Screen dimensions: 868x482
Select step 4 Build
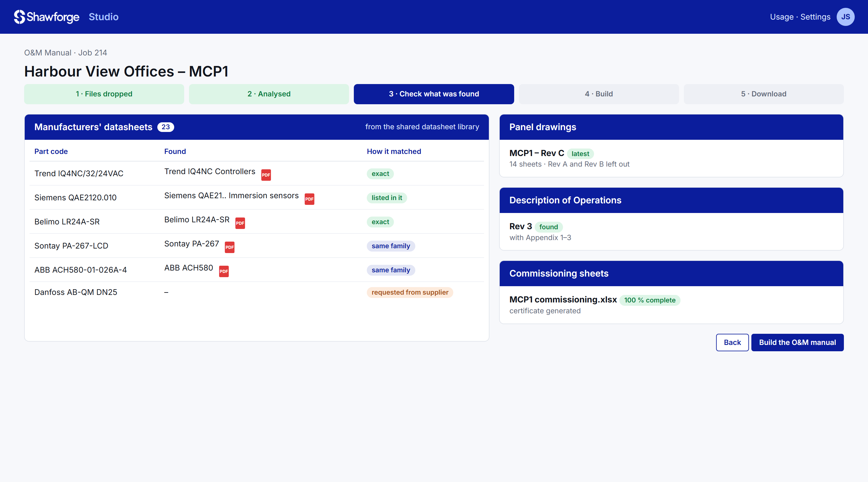pos(599,94)
